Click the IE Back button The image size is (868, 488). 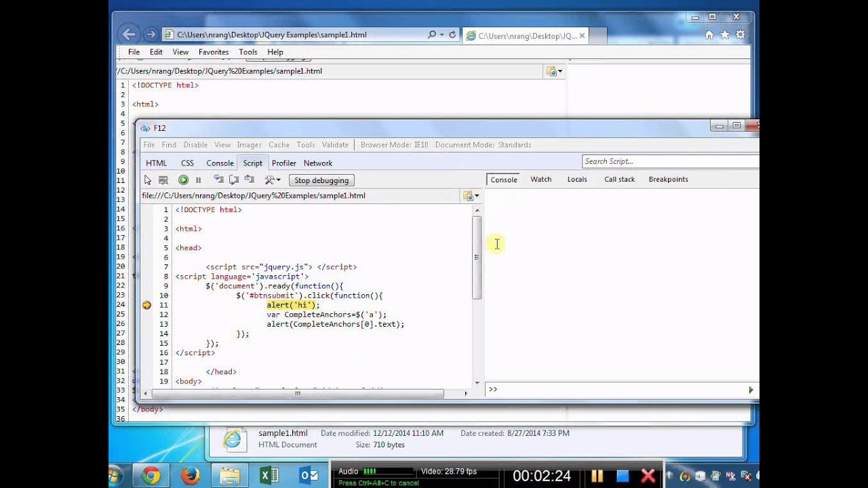[x=128, y=35]
